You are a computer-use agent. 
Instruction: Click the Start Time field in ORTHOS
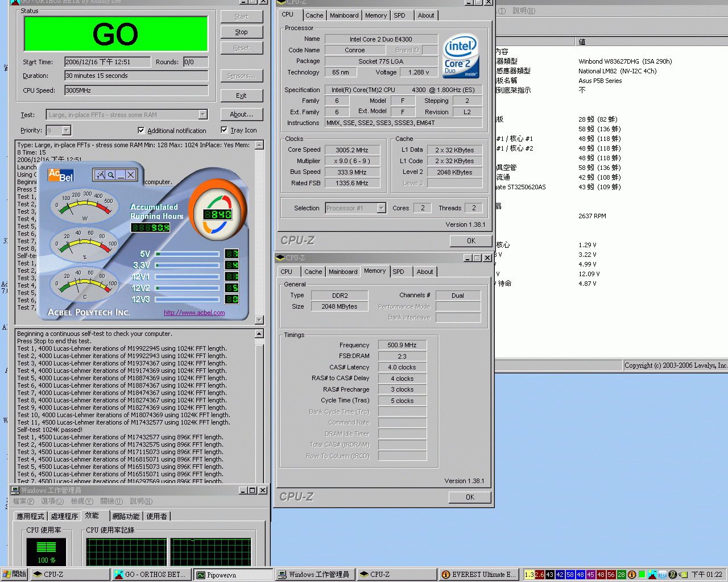click(x=107, y=62)
